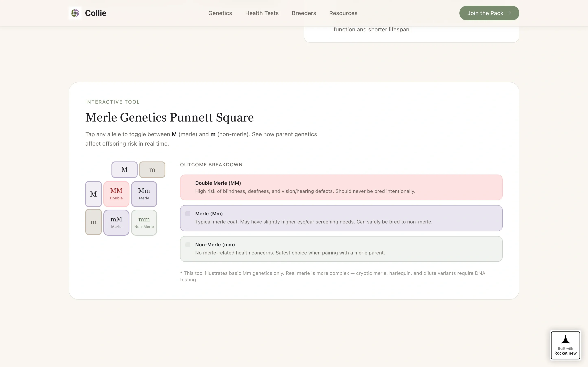The width and height of the screenshot is (588, 367).
Task: Click the Collie swirl logo icon
Action: [75, 13]
